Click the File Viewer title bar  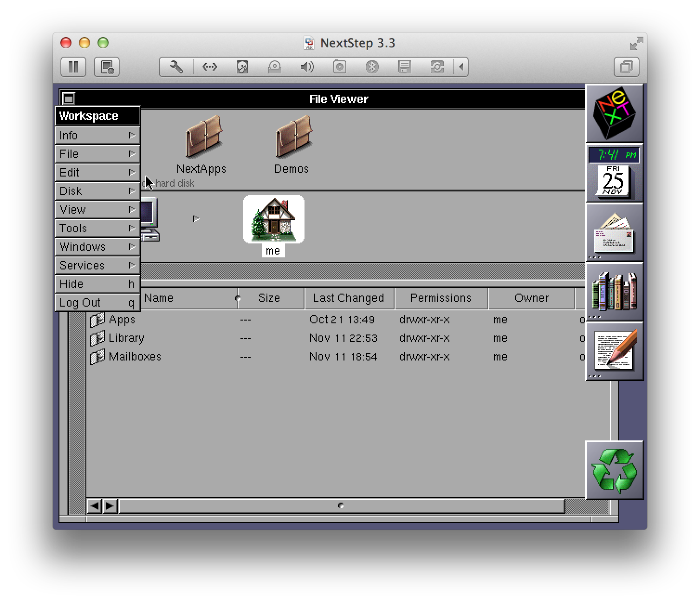pos(339,98)
